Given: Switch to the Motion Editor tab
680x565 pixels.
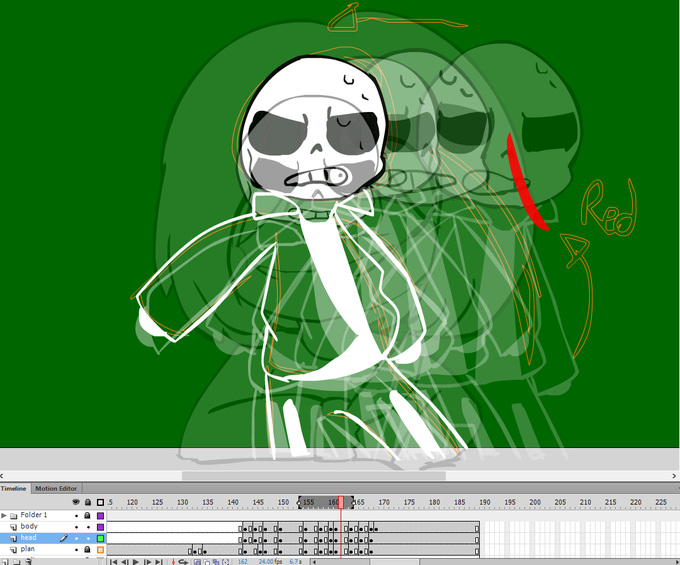Looking at the screenshot, I should pyautogui.click(x=56, y=488).
